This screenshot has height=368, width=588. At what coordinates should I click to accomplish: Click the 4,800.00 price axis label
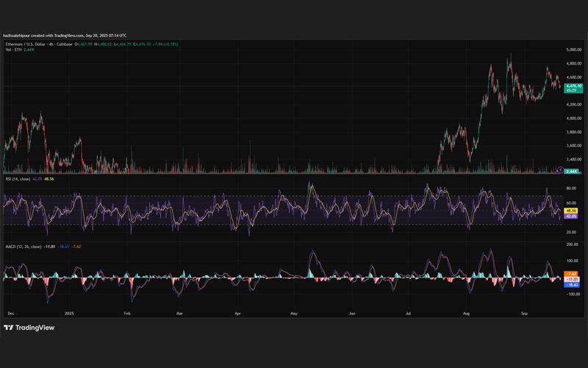pos(574,64)
